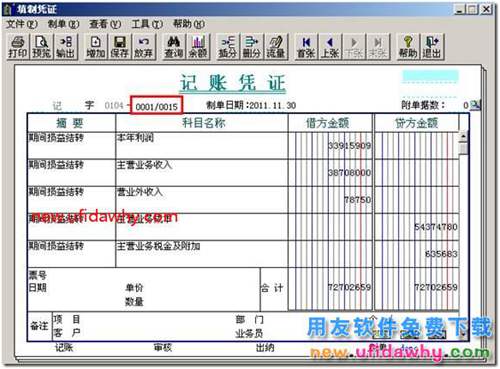Select the 主营业务税金及附加 account cell
The height and width of the screenshot is (369, 500).
pos(202,254)
